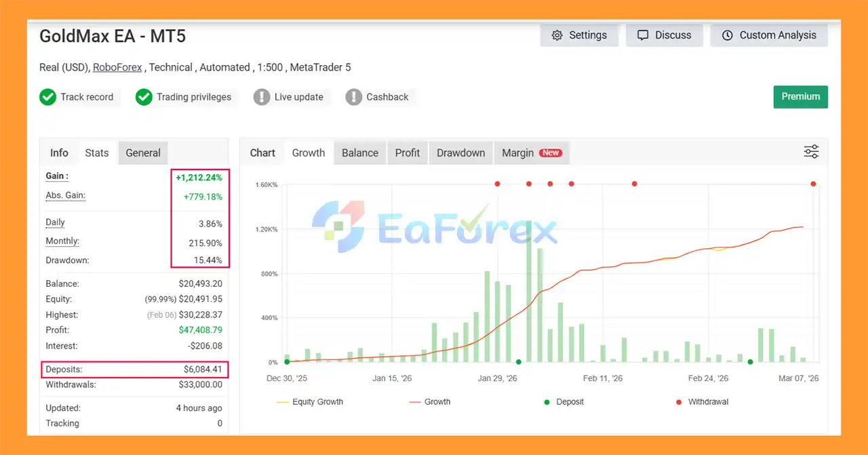
Task: Click the green Premium button
Action: [x=800, y=97]
